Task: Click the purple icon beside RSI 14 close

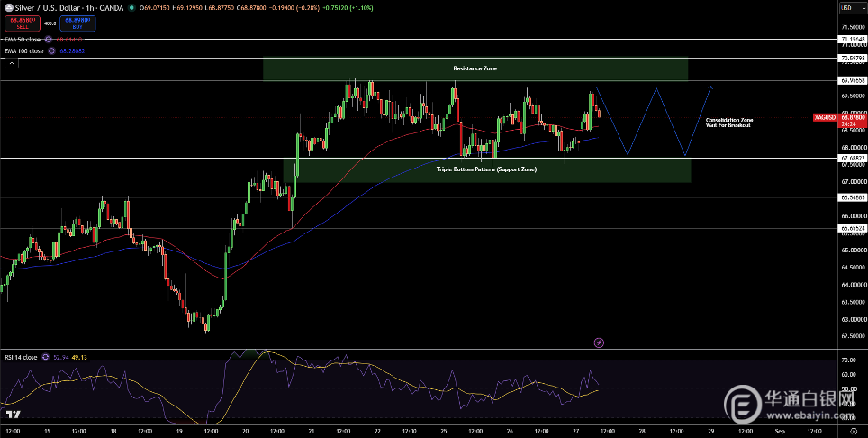Action: click(44, 358)
